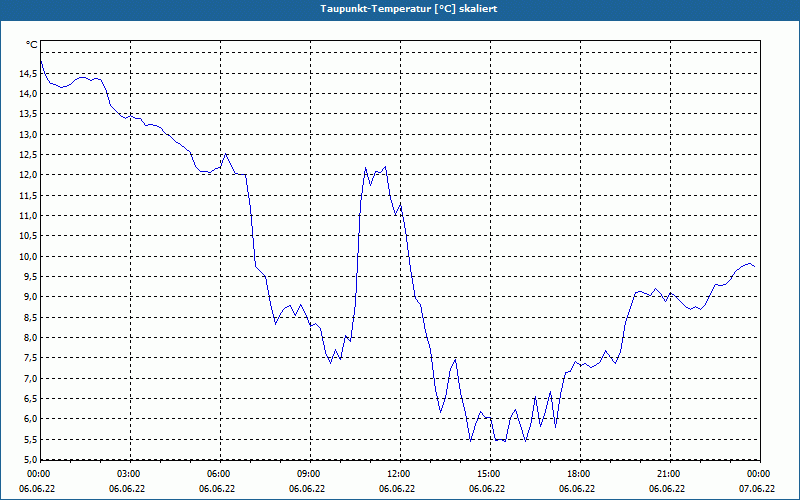Viewport: 800px width, 500px height.
Task: Select the '09:00' x-axis time
Action: point(309,474)
